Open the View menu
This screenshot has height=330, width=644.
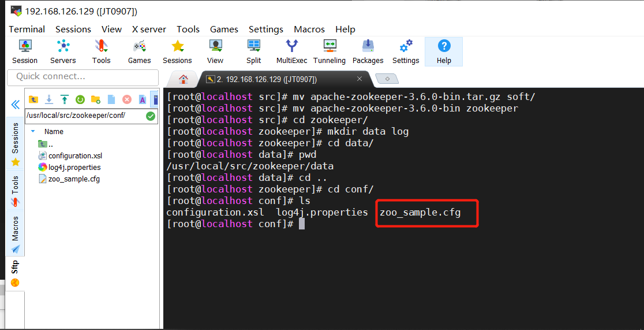pos(112,29)
